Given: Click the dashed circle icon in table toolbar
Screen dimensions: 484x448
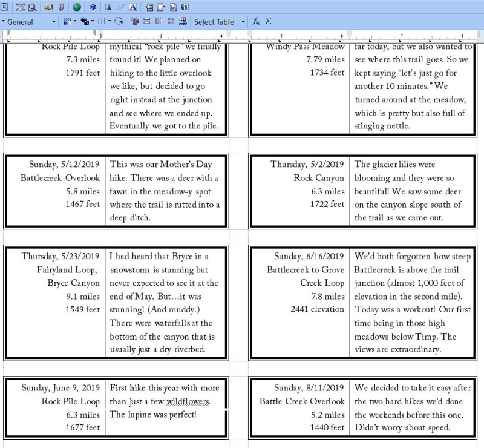Looking at the screenshot, I should [x=119, y=22].
